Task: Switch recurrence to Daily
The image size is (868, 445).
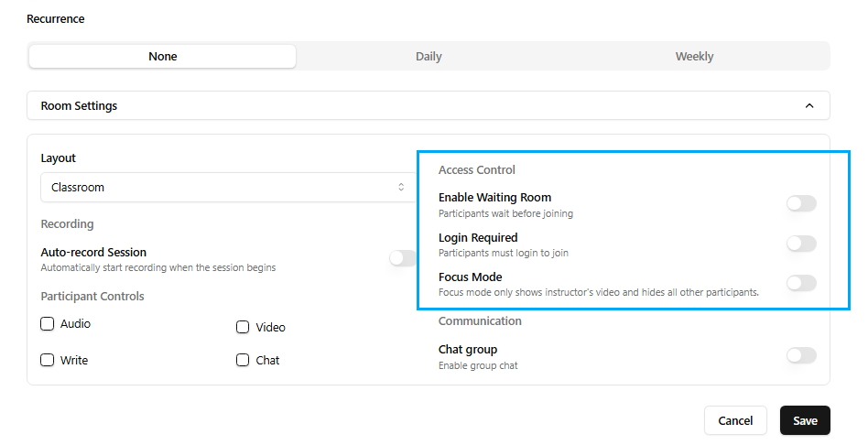Action: [x=429, y=57]
